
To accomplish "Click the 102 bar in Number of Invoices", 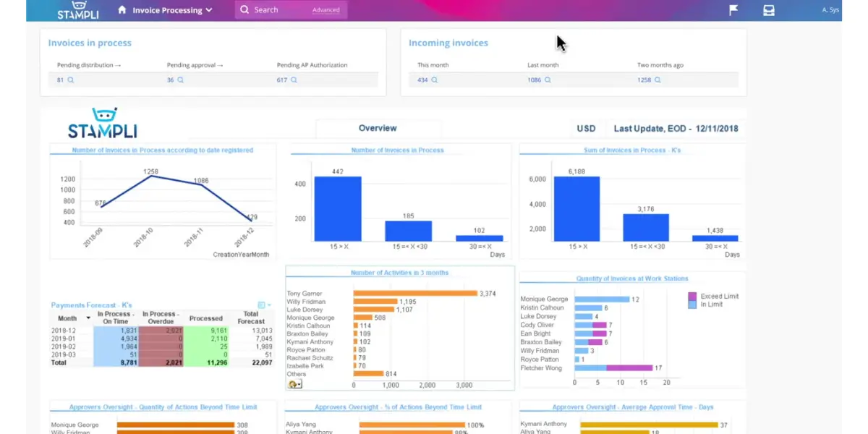I will tap(479, 238).
